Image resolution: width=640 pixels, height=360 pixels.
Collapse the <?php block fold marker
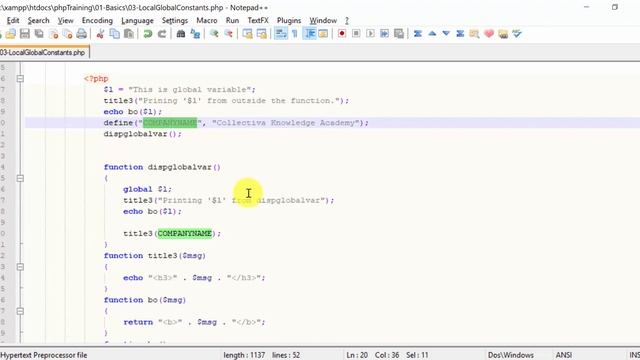click(20, 78)
